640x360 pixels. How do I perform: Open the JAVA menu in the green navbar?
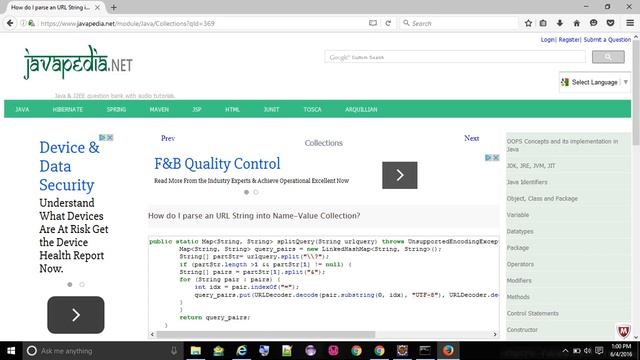coord(22,109)
